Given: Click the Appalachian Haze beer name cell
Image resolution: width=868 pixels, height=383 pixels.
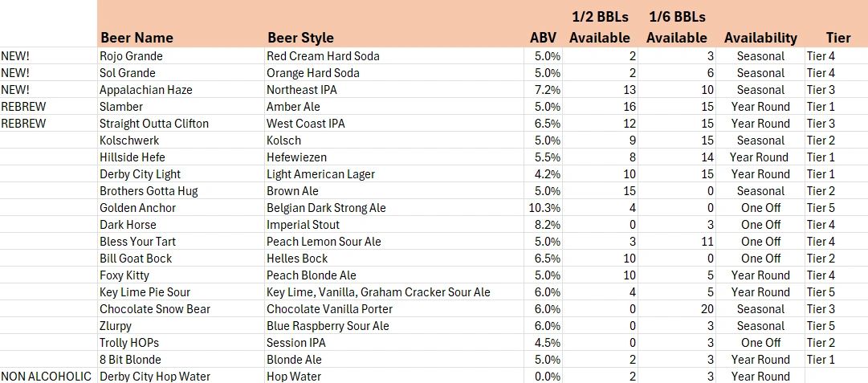Looking at the screenshot, I should (x=181, y=90).
